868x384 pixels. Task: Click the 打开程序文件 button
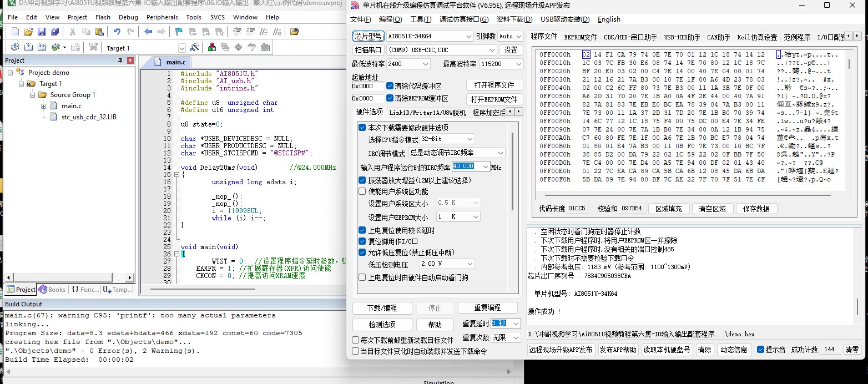tap(493, 85)
